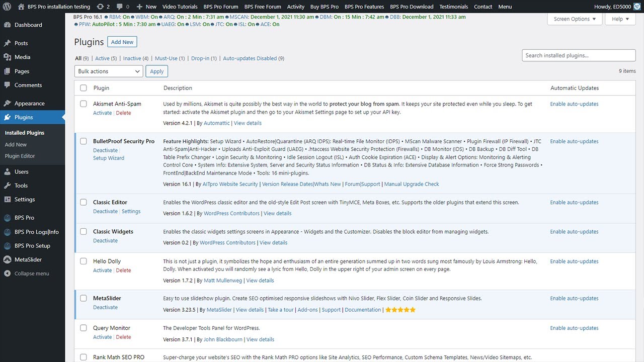The width and height of the screenshot is (644, 362).
Task: Enable auto-updates for Query Monitor
Action: pyautogui.click(x=574, y=328)
